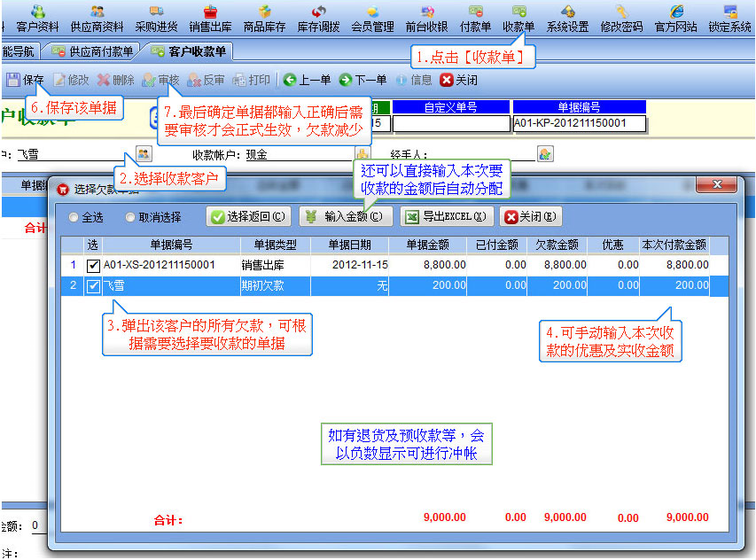The width and height of the screenshot is (756, 560).
Task: Open 库存调拨 stock transfer module
Action: (318, 19)
